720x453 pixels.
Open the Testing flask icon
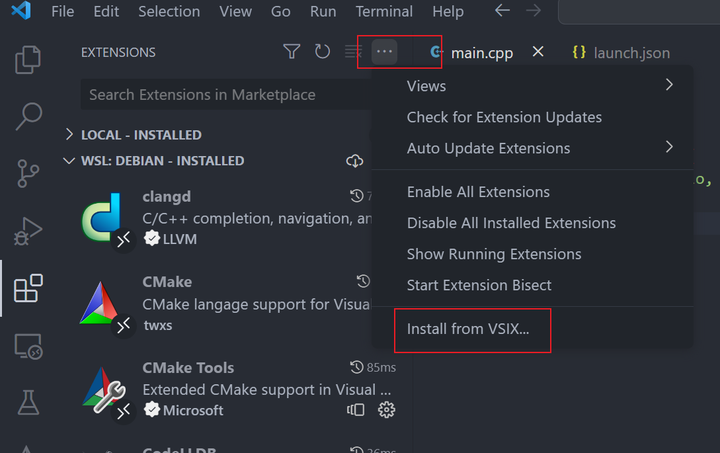click(28, 403)
